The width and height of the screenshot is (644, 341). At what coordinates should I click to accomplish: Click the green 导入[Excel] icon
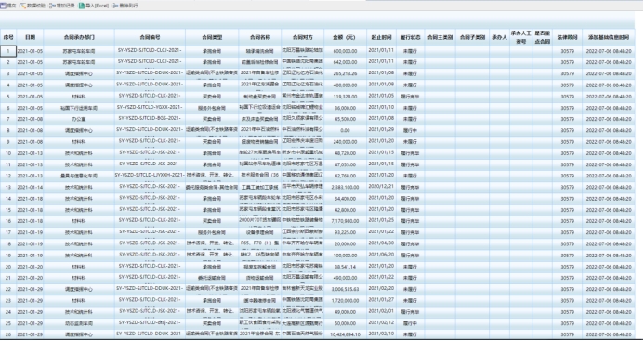(82, 6)
